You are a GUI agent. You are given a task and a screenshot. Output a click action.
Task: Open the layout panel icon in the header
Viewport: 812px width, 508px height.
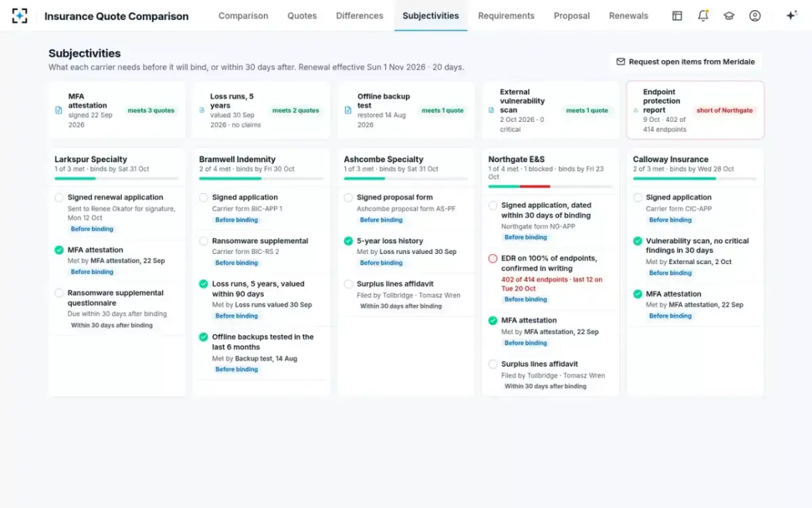(x=677, y=16)
